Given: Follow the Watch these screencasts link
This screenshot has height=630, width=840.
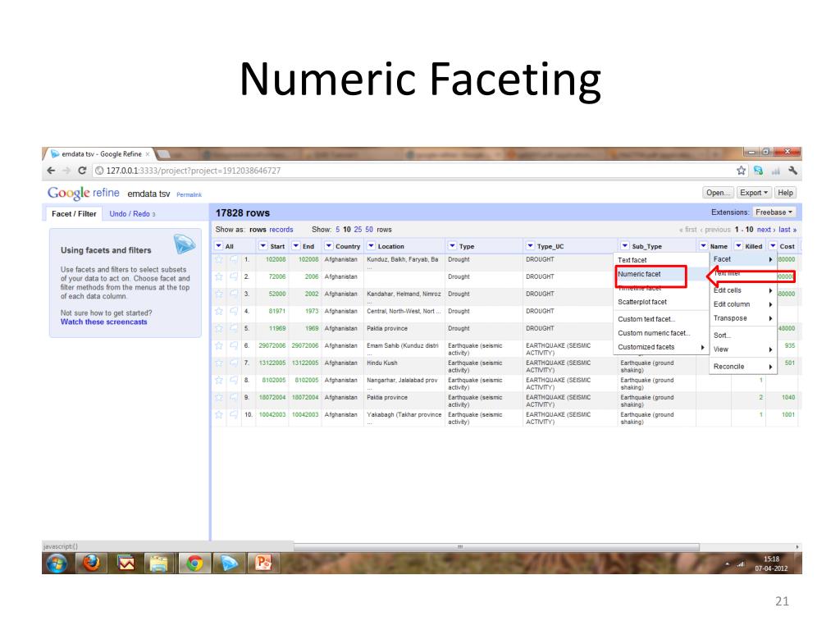Looking at the screenshot, I should coord(103,322).
